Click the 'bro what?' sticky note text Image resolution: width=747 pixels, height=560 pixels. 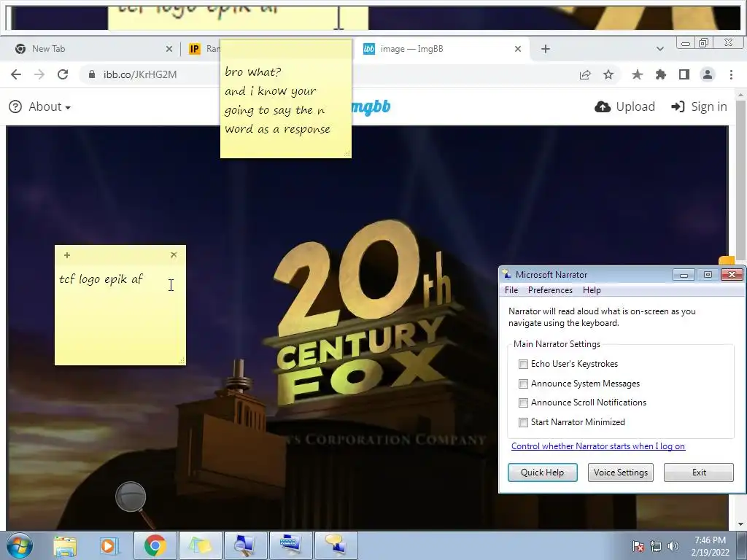pos(252,72)
